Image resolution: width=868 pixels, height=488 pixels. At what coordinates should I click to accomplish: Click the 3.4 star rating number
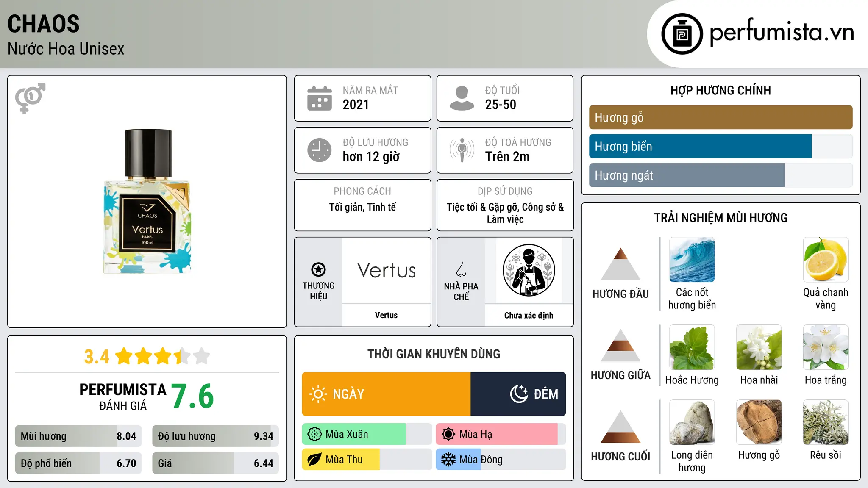coord(97,357)
